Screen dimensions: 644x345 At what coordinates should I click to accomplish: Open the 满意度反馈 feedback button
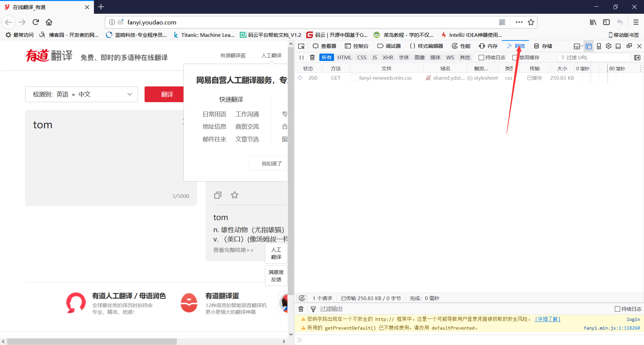pyautogui.click(x=276, y=276)
